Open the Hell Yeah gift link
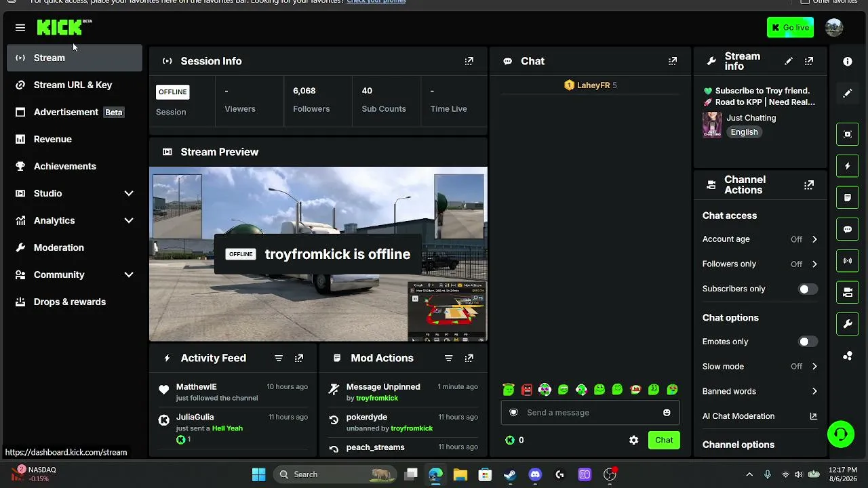 pyautogui.click(x=227, y=428)
